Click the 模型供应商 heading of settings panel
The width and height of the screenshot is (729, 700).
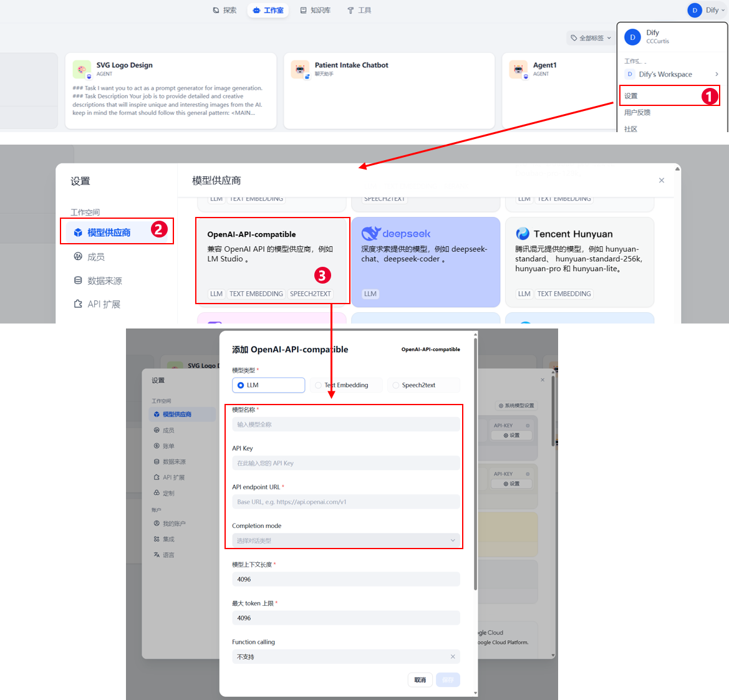tap(216, 180)
